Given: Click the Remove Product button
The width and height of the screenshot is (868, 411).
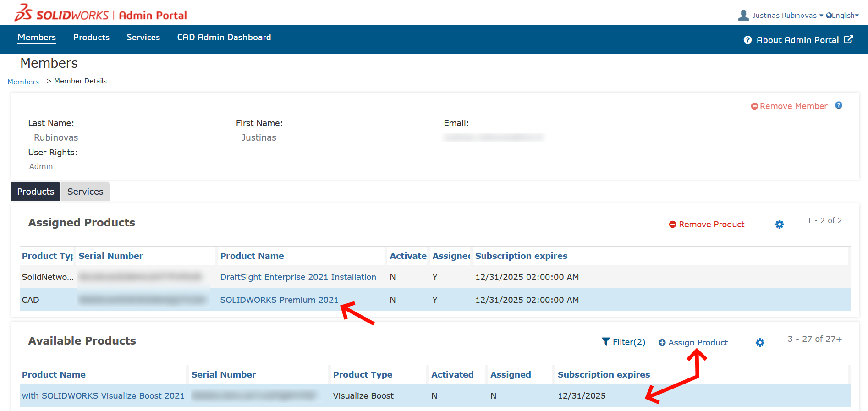Looking at the screenshot, I should click(x=711, y=225).
